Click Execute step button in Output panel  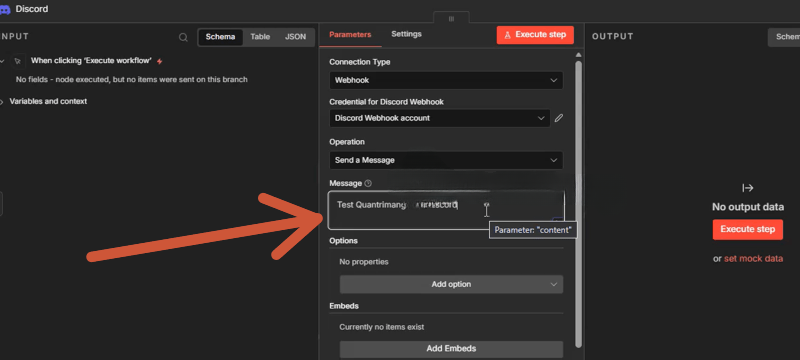pyautogui.click(x=747, y=229)
